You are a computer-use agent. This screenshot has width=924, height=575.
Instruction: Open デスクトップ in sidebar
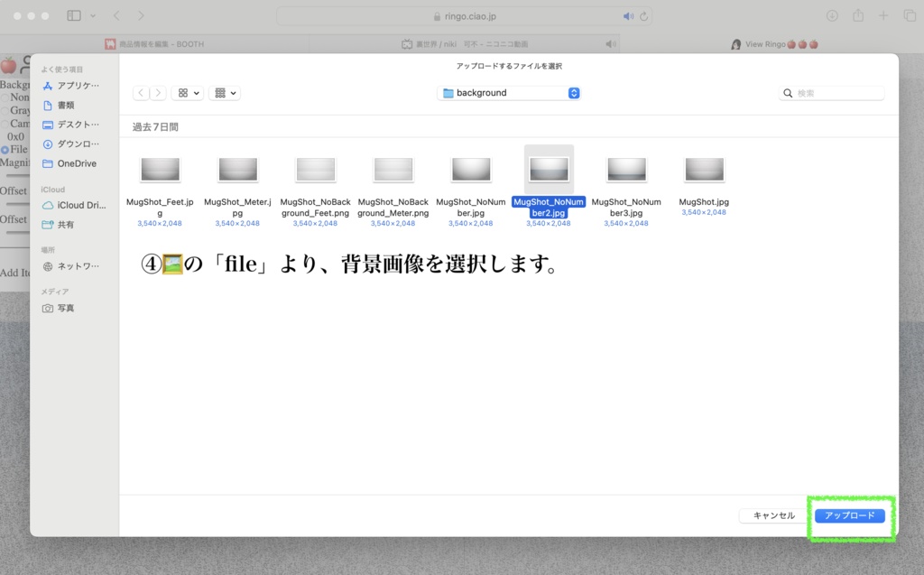pos(71,125)
